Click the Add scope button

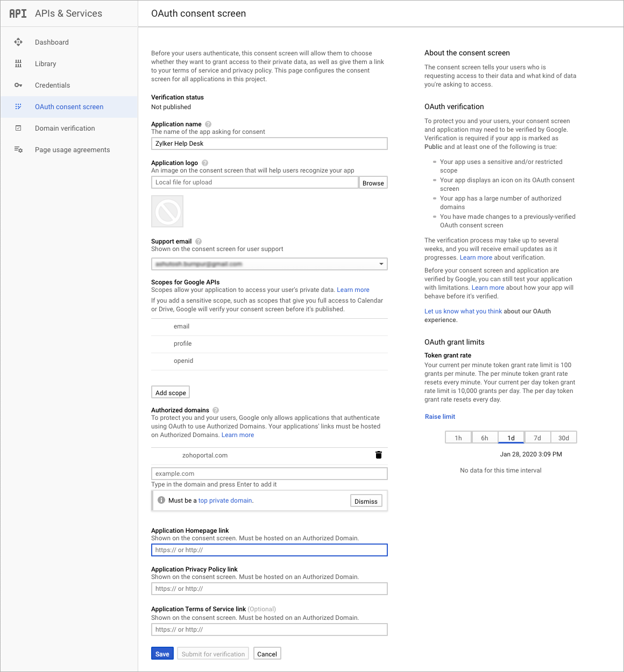[x=171, y=392]
